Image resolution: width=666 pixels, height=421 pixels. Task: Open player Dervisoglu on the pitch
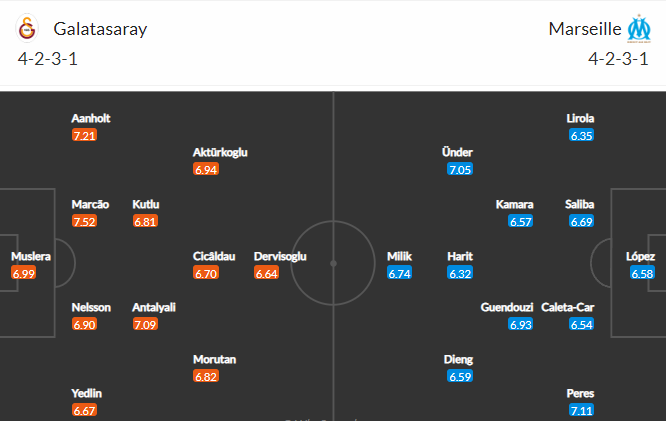(x=280, y=257)
